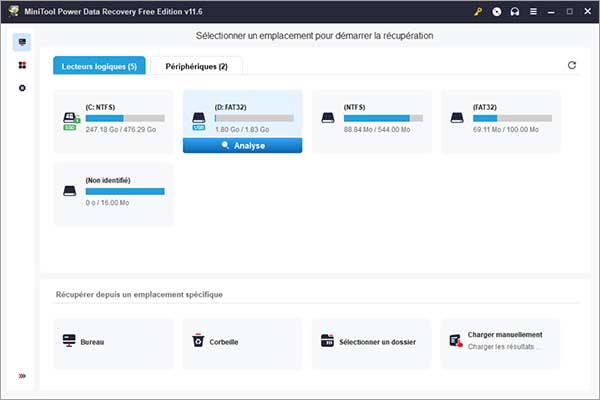Click Sélectionner un dossier
This screenshot has width=600, height=400.
372,342
